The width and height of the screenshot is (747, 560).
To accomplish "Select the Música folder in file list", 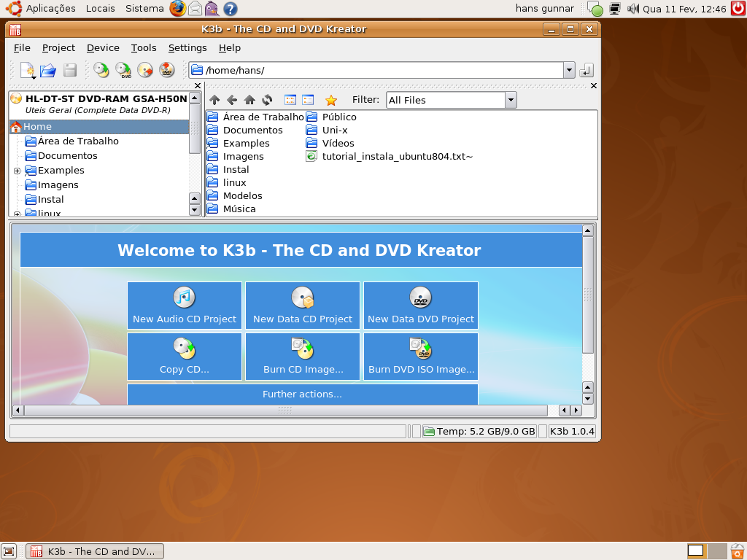I will 231,209.
